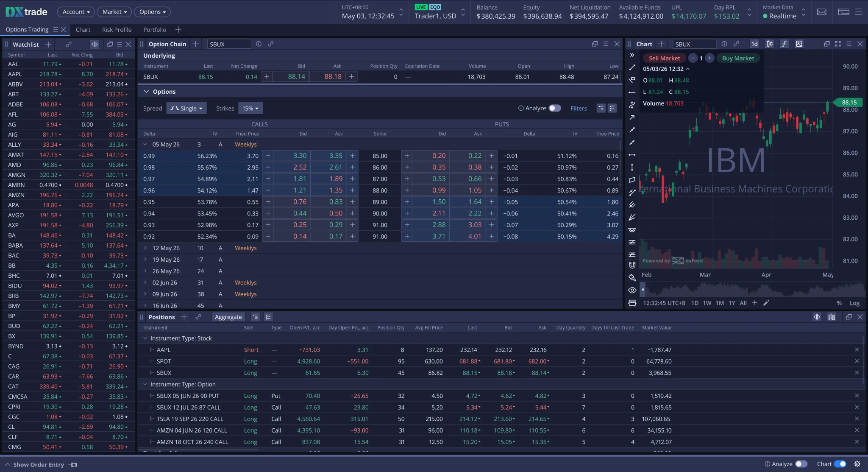Open the layout panels icon in header

843,12
